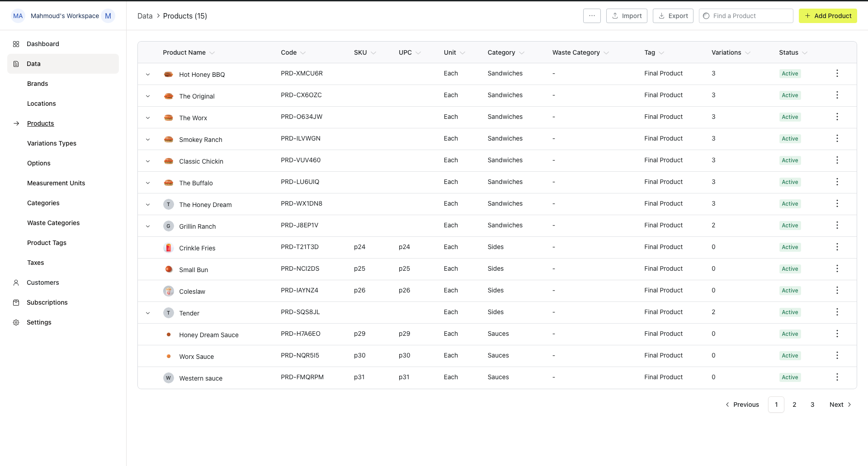Open kebab menu for Western sauce row
The width and height of the screenshot is (868, 466).
(837, 377)
